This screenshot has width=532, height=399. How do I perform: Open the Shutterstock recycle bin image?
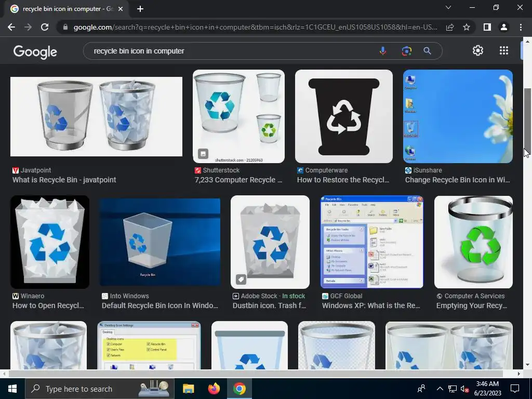coord(238,116)
